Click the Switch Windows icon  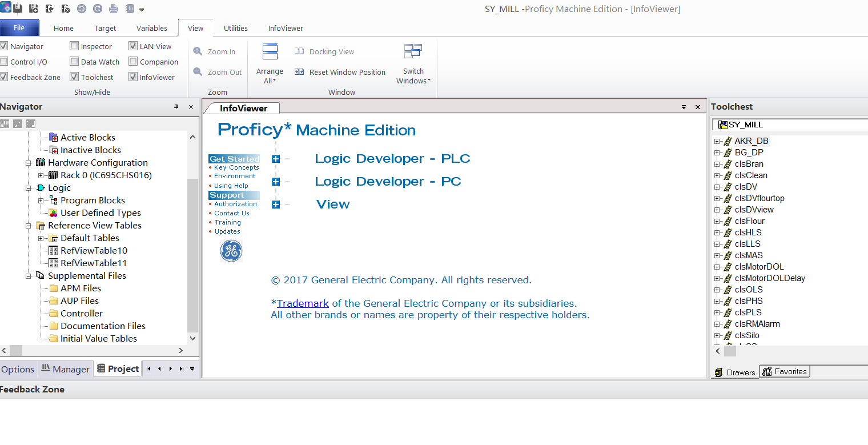413,51
